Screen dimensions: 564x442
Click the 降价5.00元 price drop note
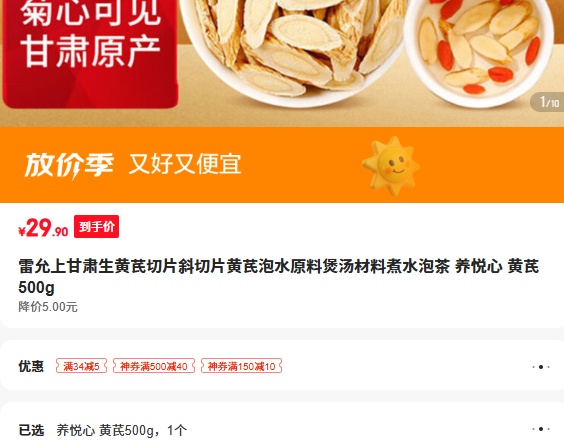pyautogui.click(x=48, y=307)
